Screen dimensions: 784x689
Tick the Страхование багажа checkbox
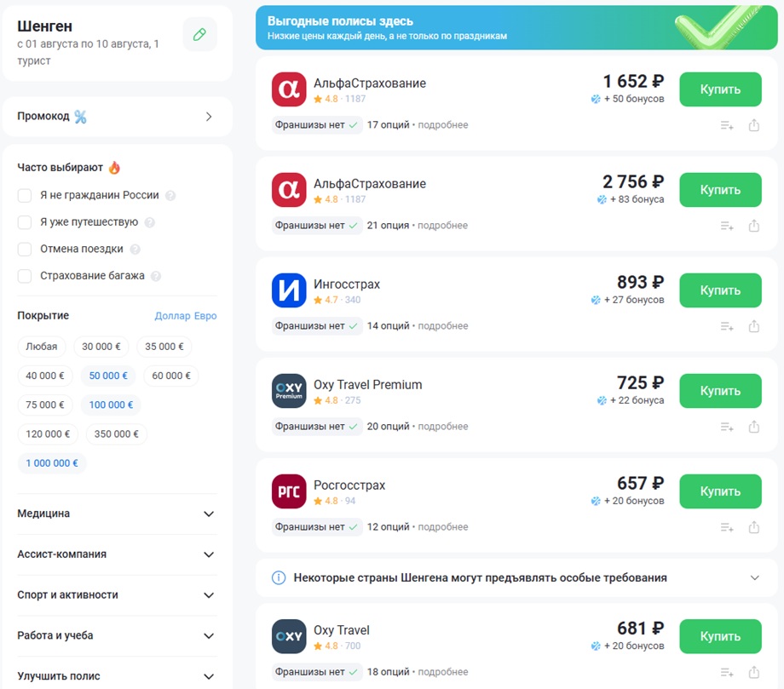tap(25, 276)
